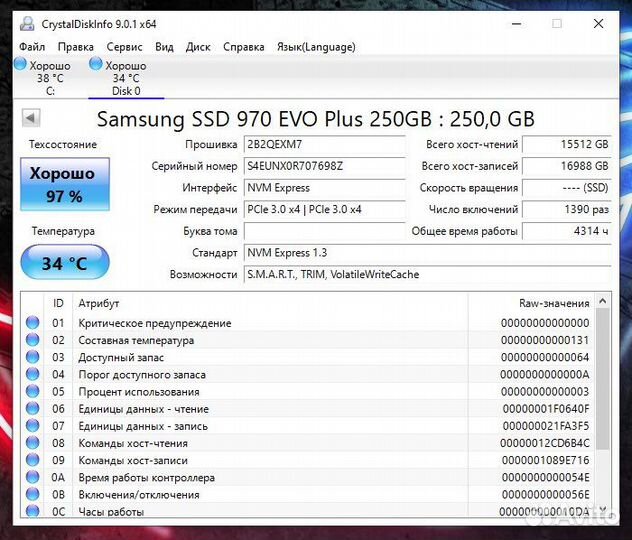Select the Disk 0 tab at 34 °C

pyautogui.click(x=126, y=78)
